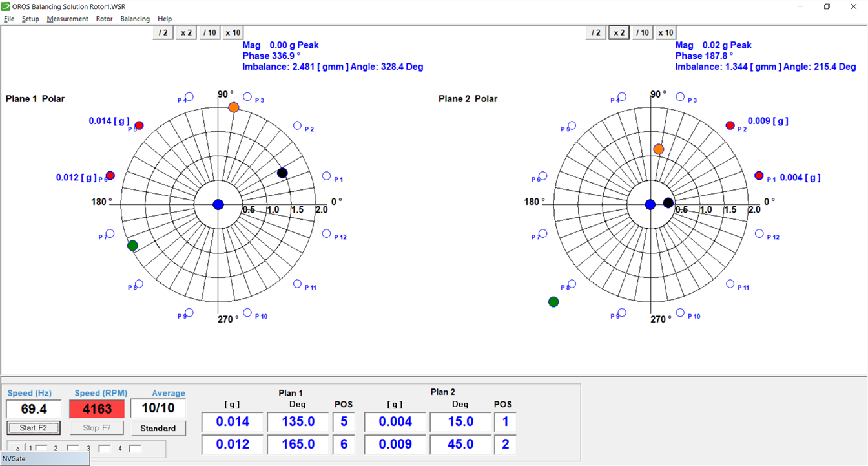Select blue center marker on Plane 2

650,205
